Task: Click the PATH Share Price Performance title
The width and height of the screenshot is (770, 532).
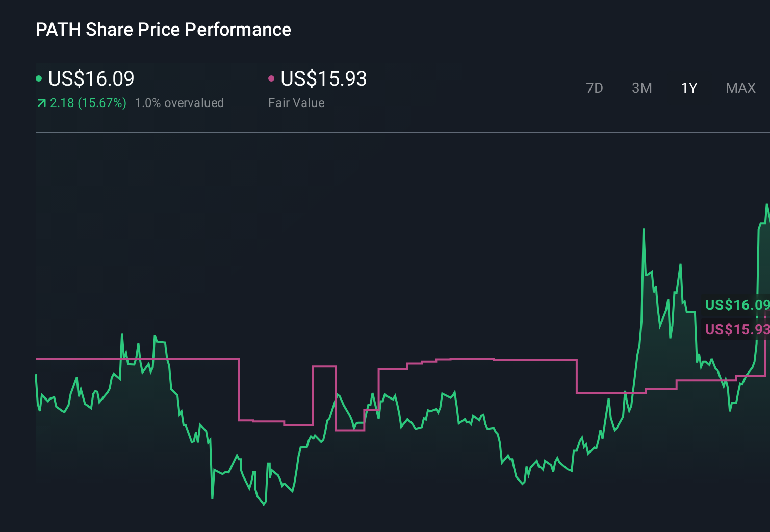Action: tap(163, 30)
